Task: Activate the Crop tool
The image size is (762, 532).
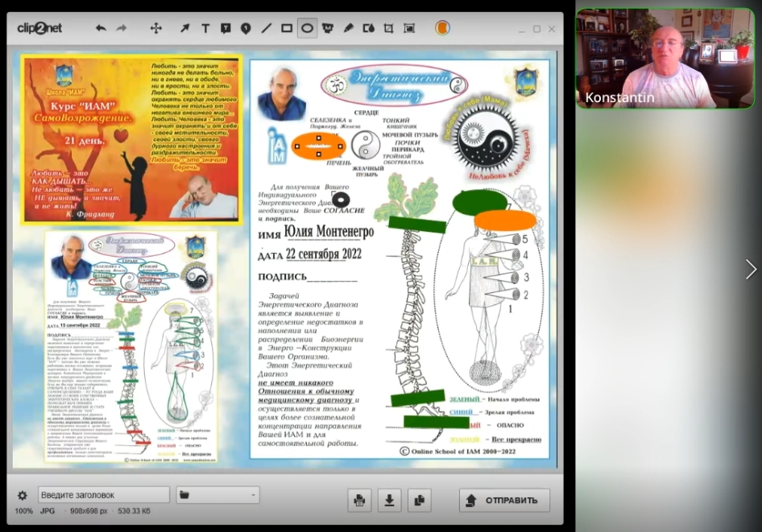Action: [389, 28]
